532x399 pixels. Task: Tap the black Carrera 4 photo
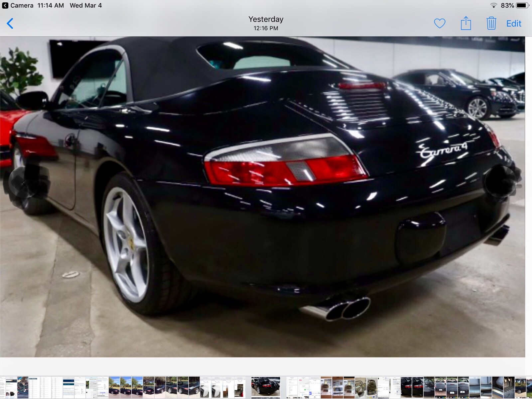pos(262,197)
